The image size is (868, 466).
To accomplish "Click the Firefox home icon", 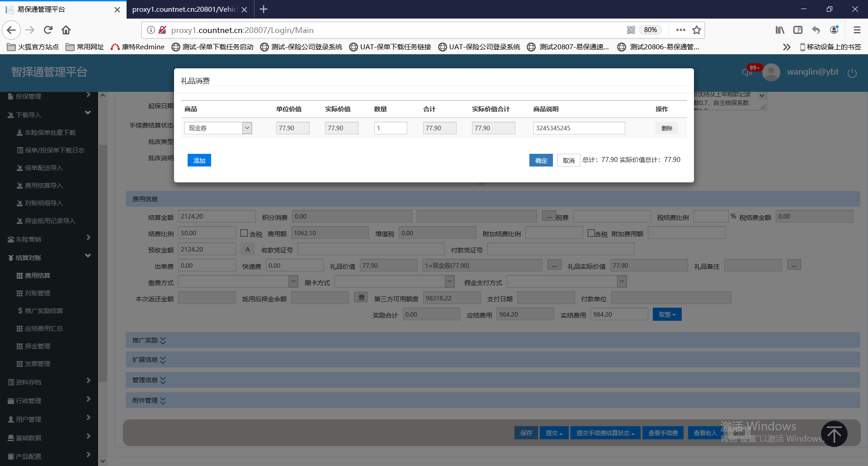I will click(66, 30).
